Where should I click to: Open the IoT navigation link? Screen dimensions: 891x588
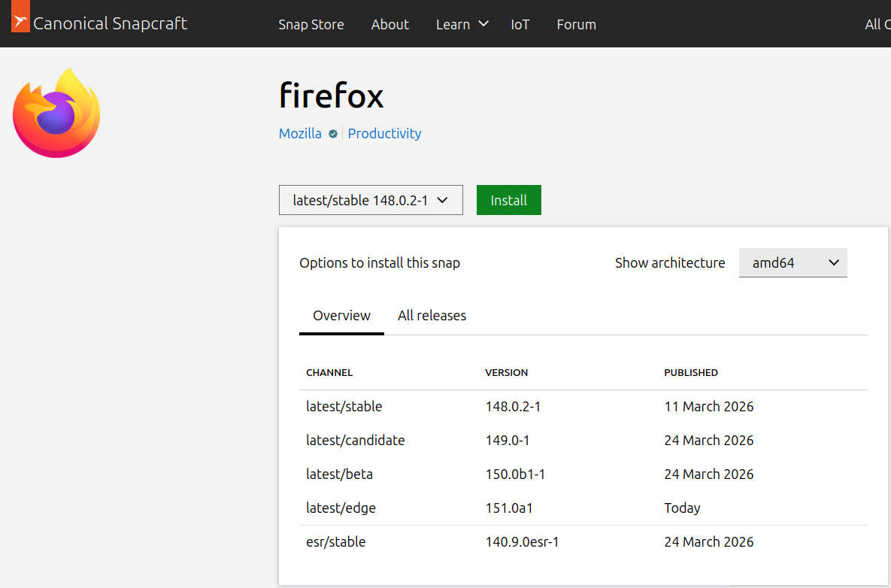520,24
